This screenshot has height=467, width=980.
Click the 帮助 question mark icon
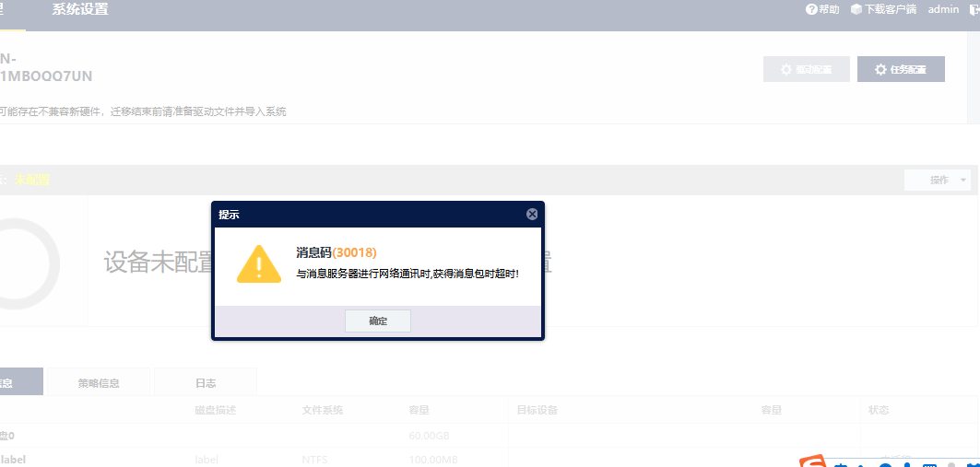pyautogui.click(x=811, y=9)
